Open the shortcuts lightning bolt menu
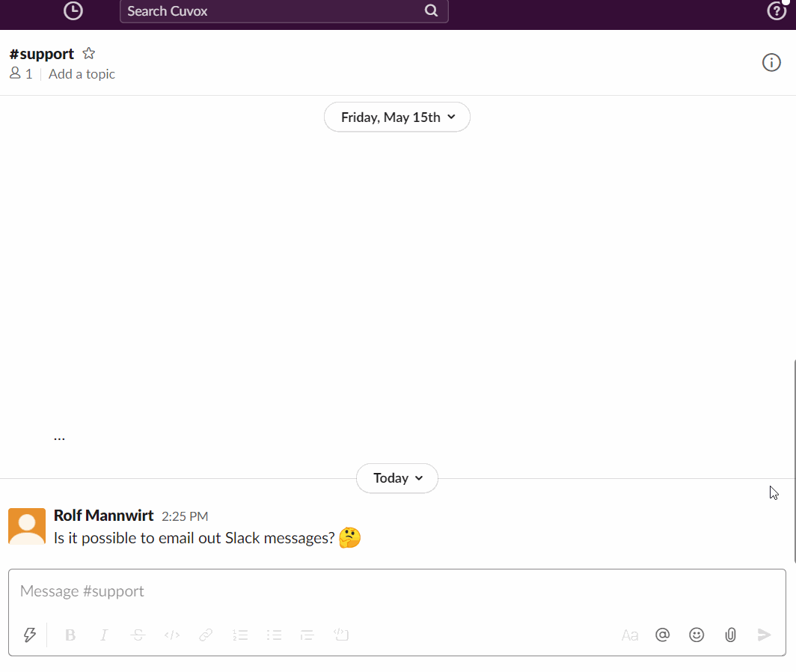This screenshot has width=796, height=672. 30,635
